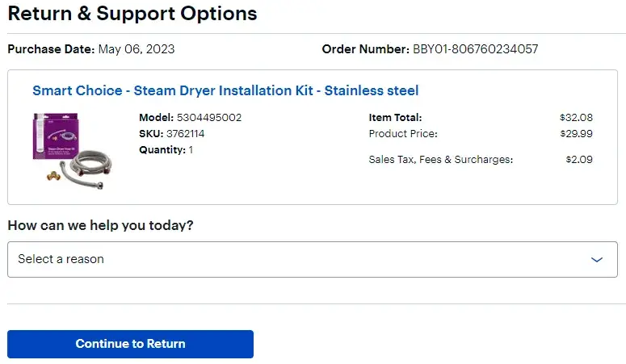Click the model number 5304495002
The height and width of the screenshot is (364, 626).
click(208, 118)
